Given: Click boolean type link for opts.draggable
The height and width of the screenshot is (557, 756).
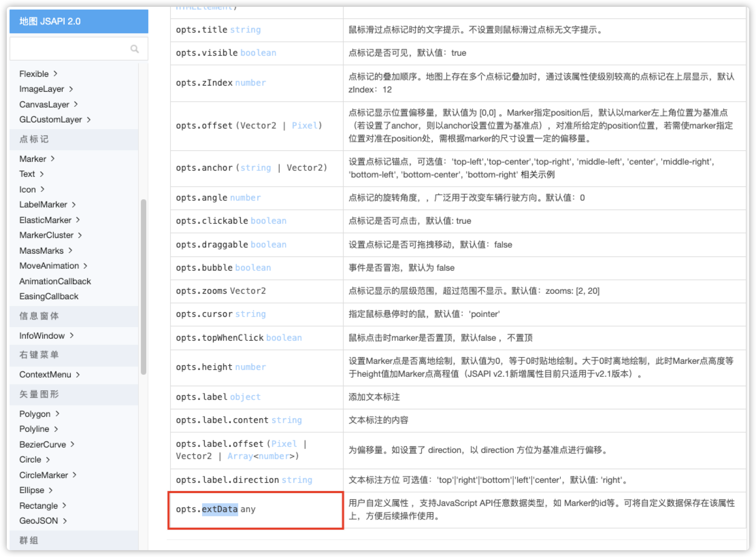Looking at the screenshot, I should pyautogui.click(x=268, y=244).
